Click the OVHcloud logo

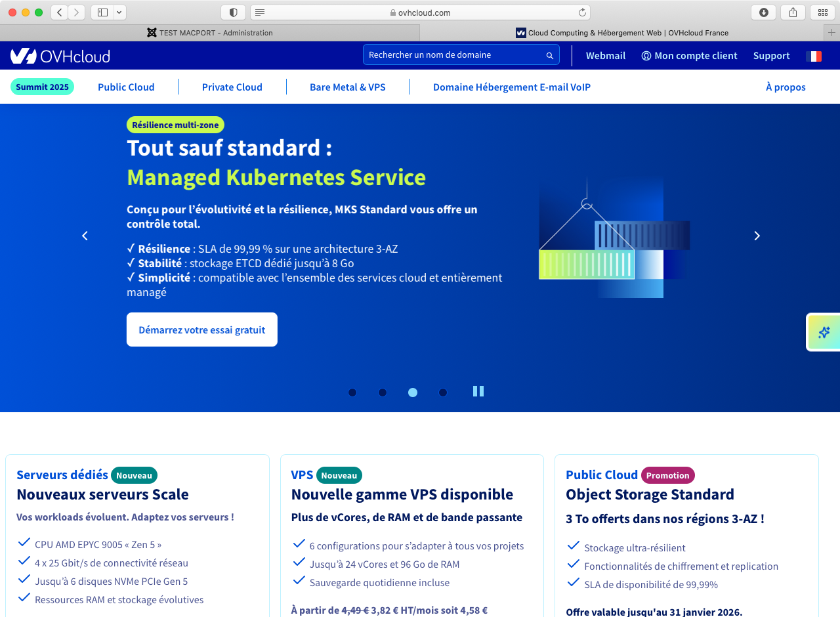[60, 56]
